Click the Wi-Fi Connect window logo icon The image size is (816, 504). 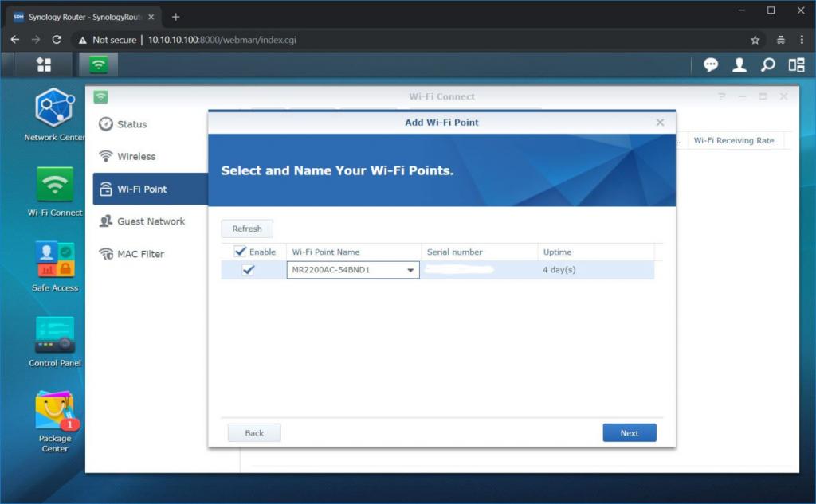point(100,97)
